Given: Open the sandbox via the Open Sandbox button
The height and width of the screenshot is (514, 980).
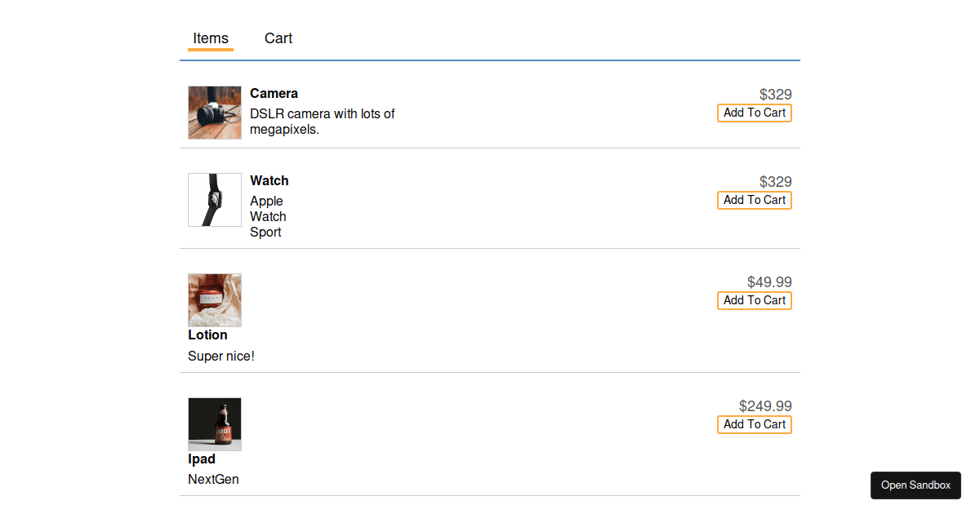Looking at the screenshot, I should (x=915, y=485).
